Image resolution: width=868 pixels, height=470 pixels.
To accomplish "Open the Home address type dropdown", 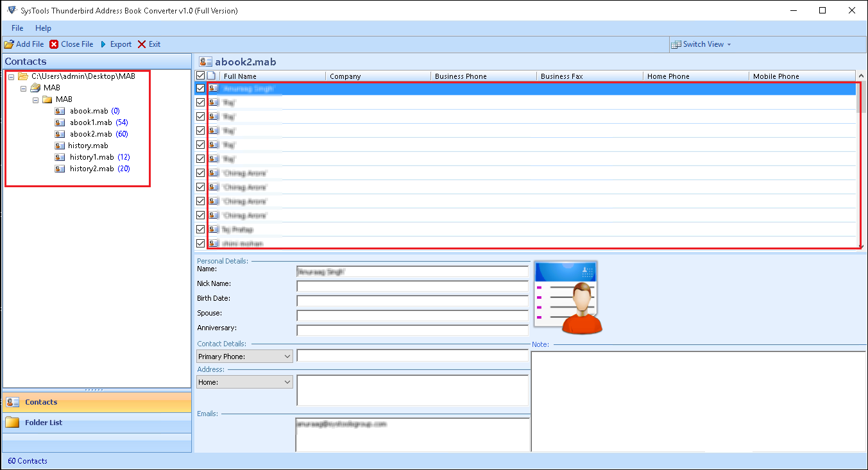I will coord(244,382).
